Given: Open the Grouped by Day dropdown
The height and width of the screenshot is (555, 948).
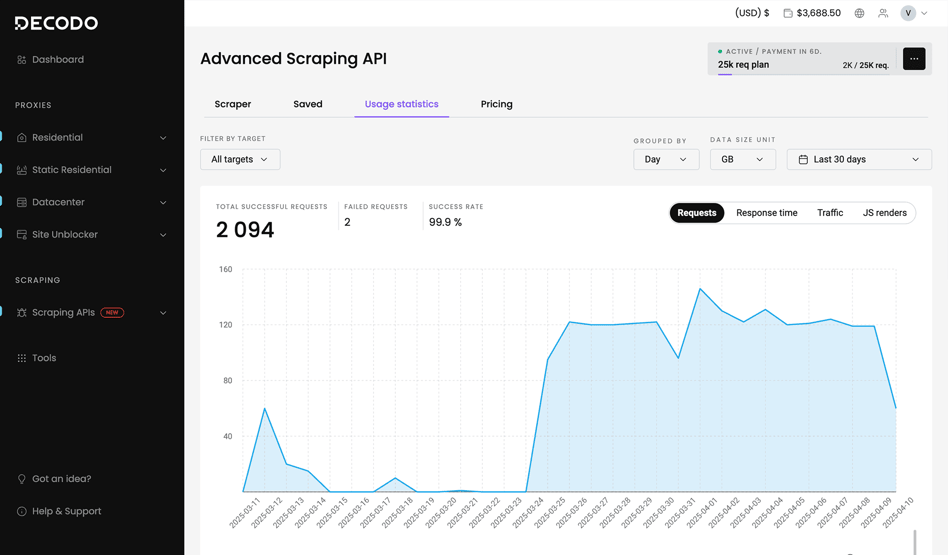Looking at the screenshot, I should pos(665,159).
